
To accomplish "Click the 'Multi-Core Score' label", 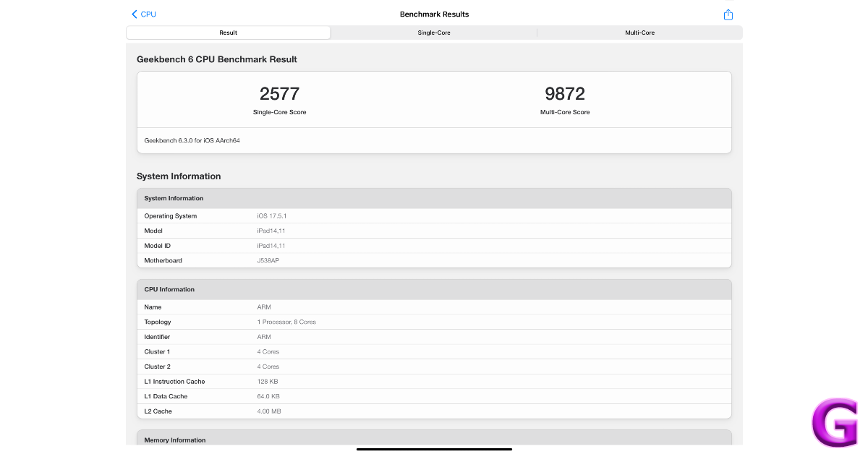I will tap(565, 112).
